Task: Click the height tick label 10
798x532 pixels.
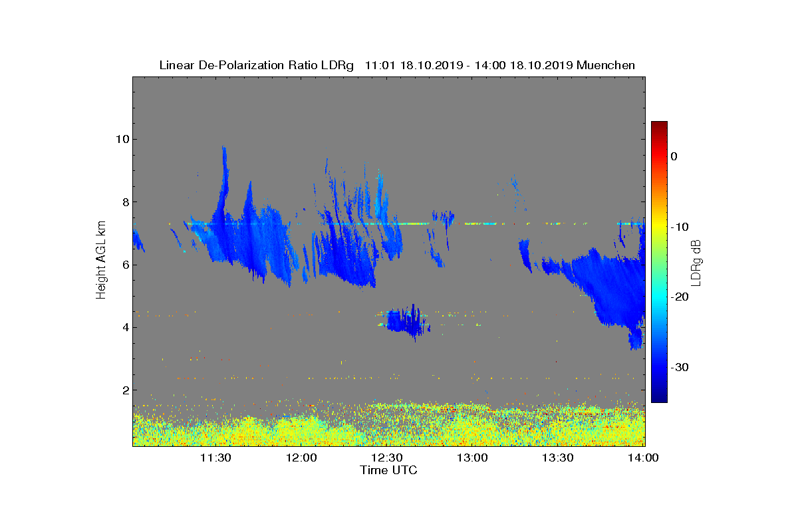Action: click(x=121, y=139)
